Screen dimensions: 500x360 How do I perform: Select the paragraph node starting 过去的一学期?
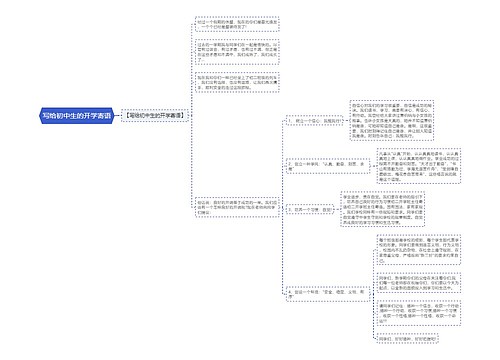[x=237, y=52]
